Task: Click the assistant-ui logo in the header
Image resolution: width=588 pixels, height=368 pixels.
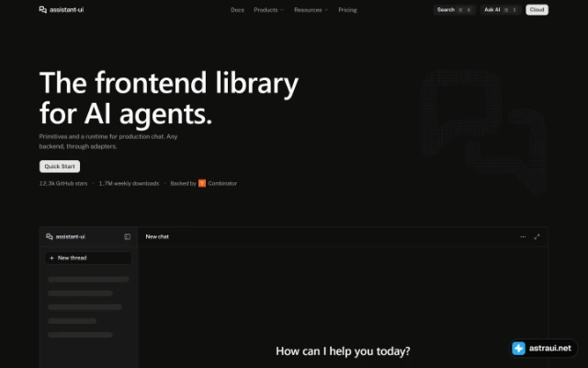Action: [x=62, y=10]
